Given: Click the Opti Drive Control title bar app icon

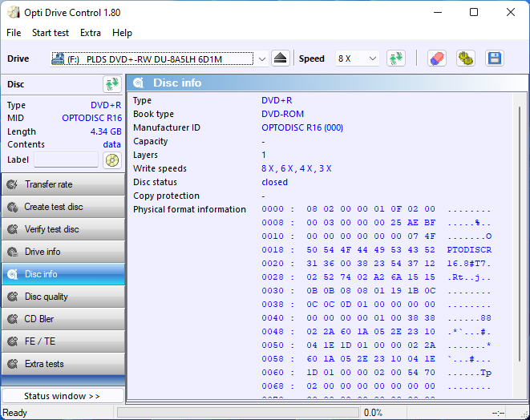Looking at the screenshot, I should coord(14,13).
